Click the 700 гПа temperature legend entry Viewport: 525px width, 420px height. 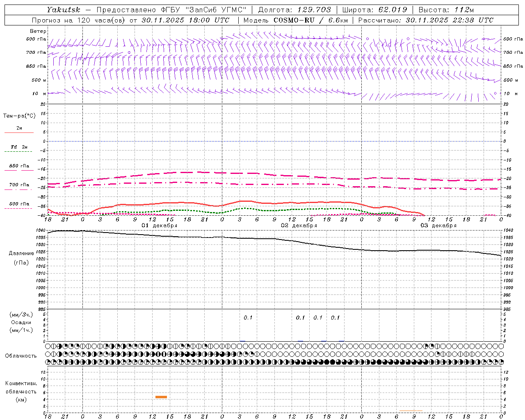tap(19, 185)
